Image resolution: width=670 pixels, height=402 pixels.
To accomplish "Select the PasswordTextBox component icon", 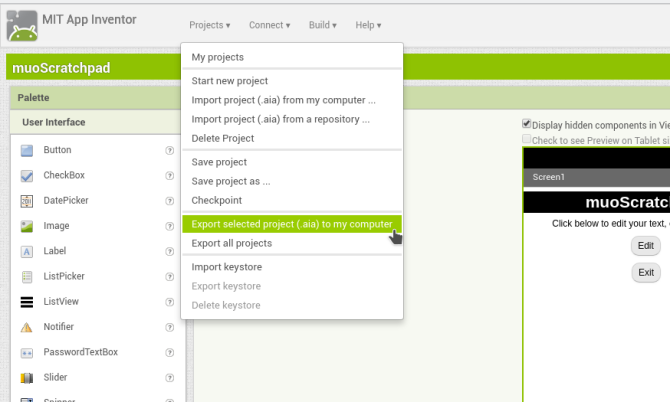I will tap(26, 352).
